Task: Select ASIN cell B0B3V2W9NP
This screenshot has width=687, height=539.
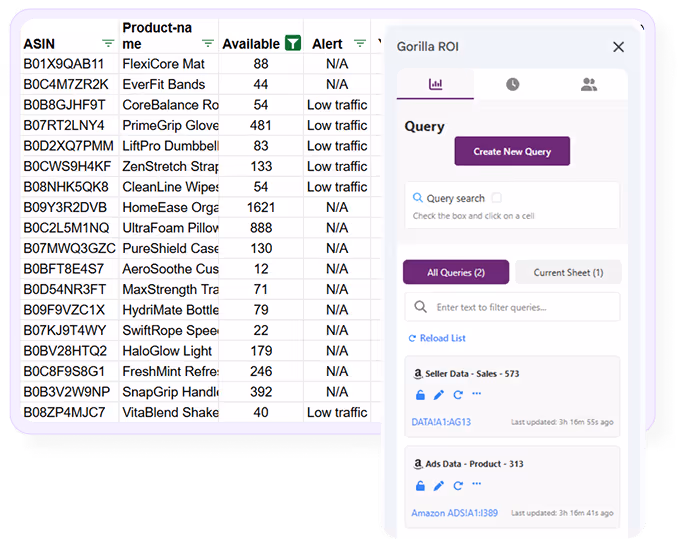Action: [x=70, y=392]
